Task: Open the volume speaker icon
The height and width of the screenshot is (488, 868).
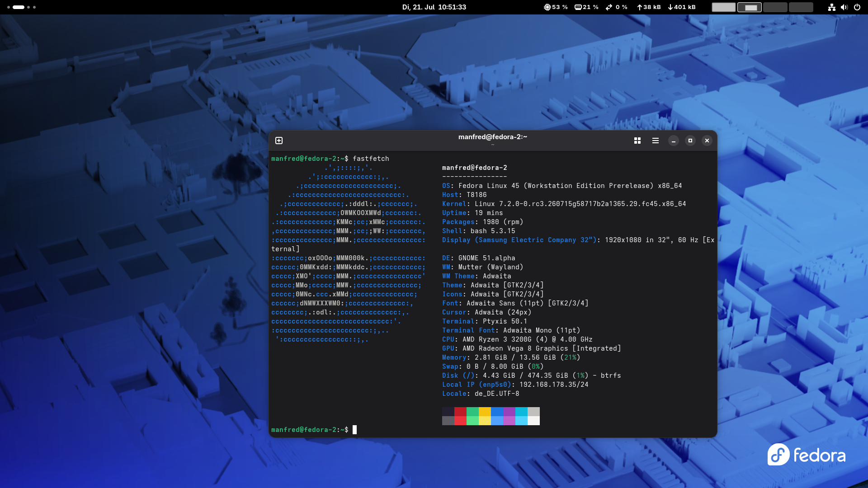Action: [844, 7]
